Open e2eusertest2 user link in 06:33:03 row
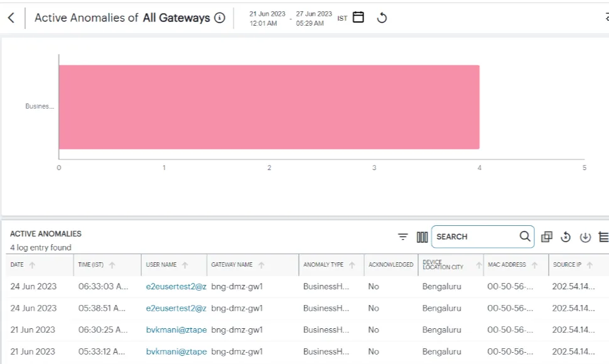 [176, 286]
